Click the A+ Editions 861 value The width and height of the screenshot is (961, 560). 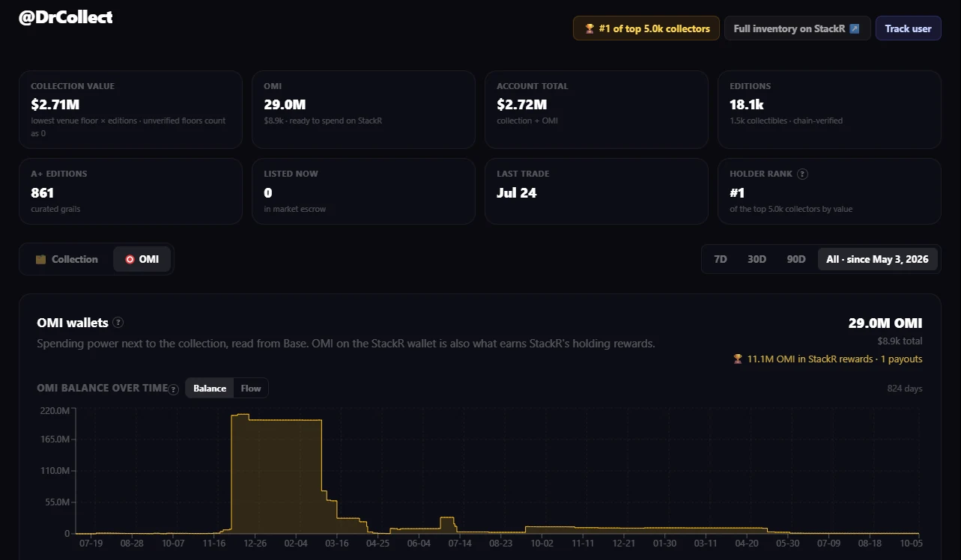click(x=42, y=192)
